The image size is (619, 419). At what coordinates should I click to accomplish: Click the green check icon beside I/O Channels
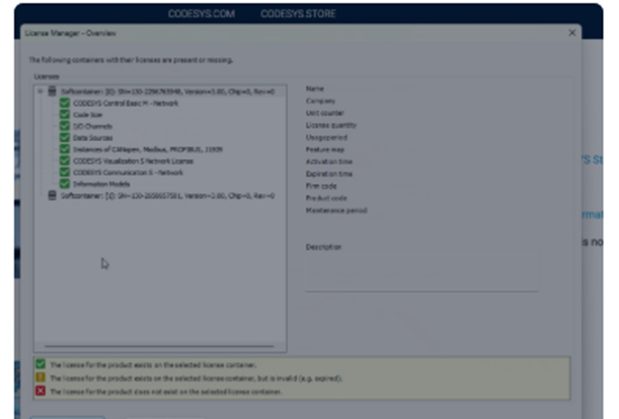click(x=64, y=126)
